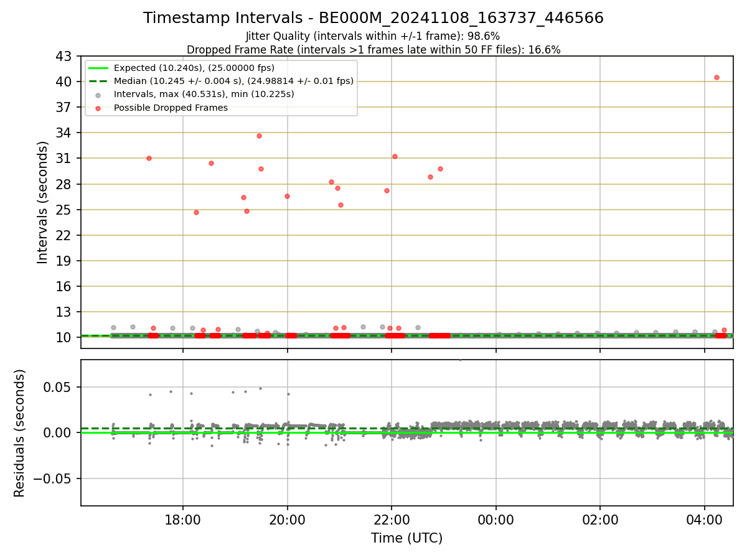Click the red dropped-frame point between 33 and 34 seconds
Screen dimensions: 747x560
(259, 136)
